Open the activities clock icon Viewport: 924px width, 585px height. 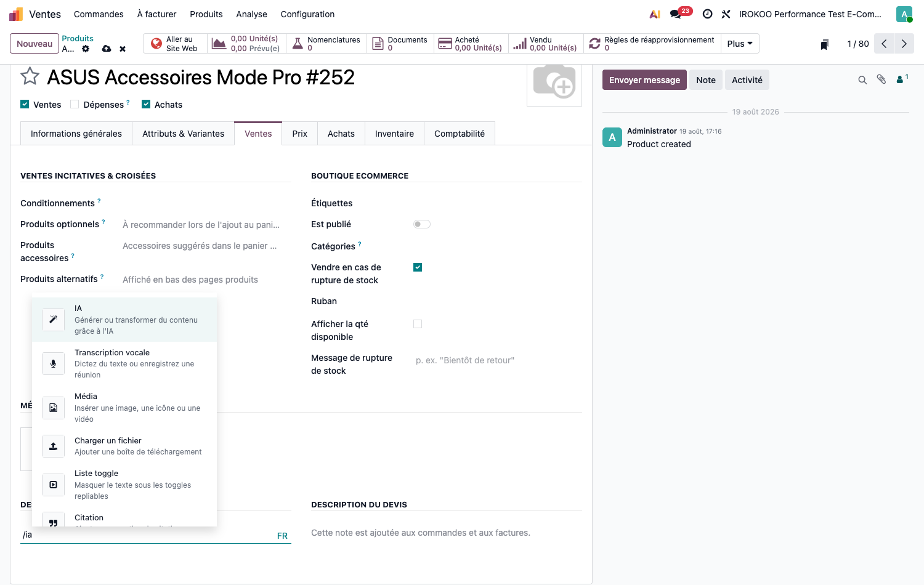(x=707, y=14)
